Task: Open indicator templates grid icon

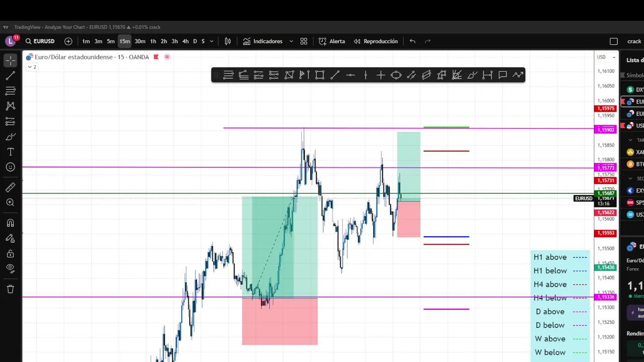Action: (304, 41)
